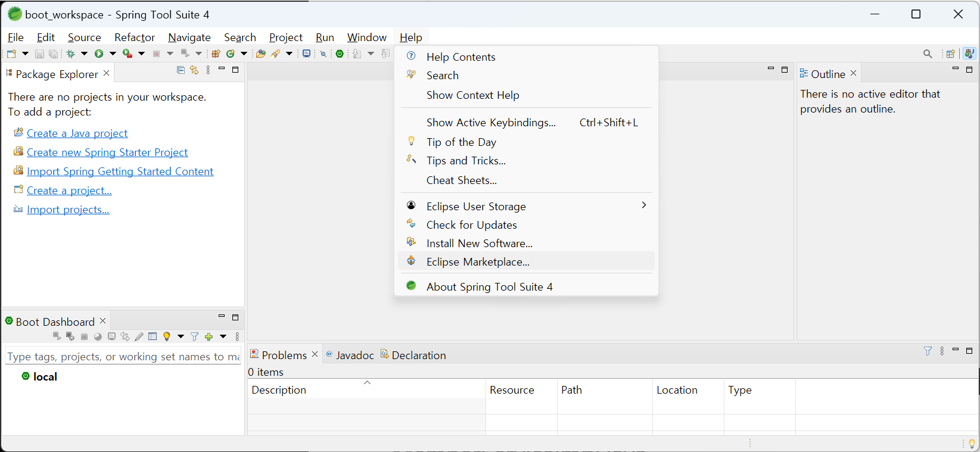Select Tip of the Day entry
Viewport: 980px width, 452px height.
coord(526,142)
